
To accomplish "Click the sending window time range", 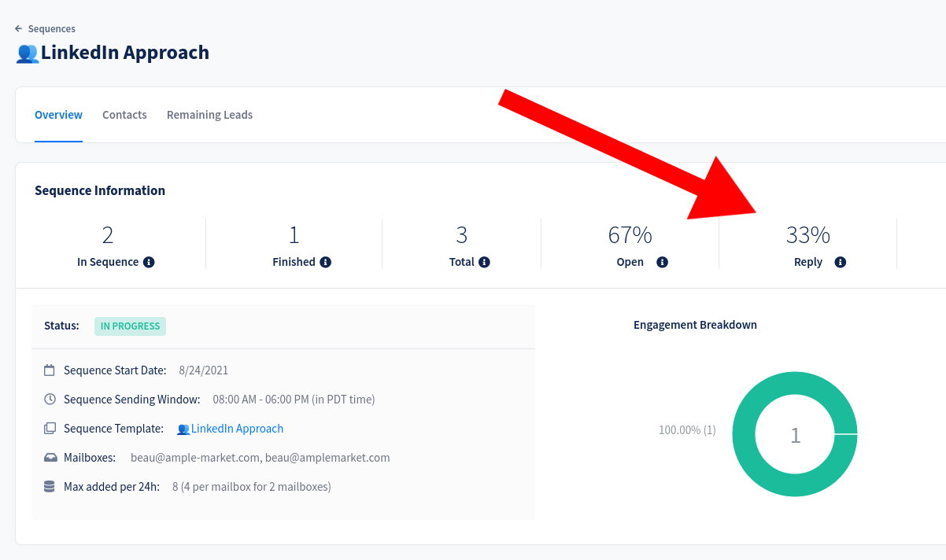I will [294, 399].
